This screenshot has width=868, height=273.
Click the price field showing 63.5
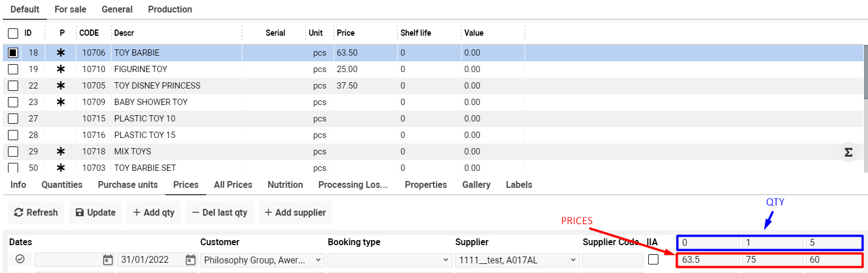coord(708,261)
